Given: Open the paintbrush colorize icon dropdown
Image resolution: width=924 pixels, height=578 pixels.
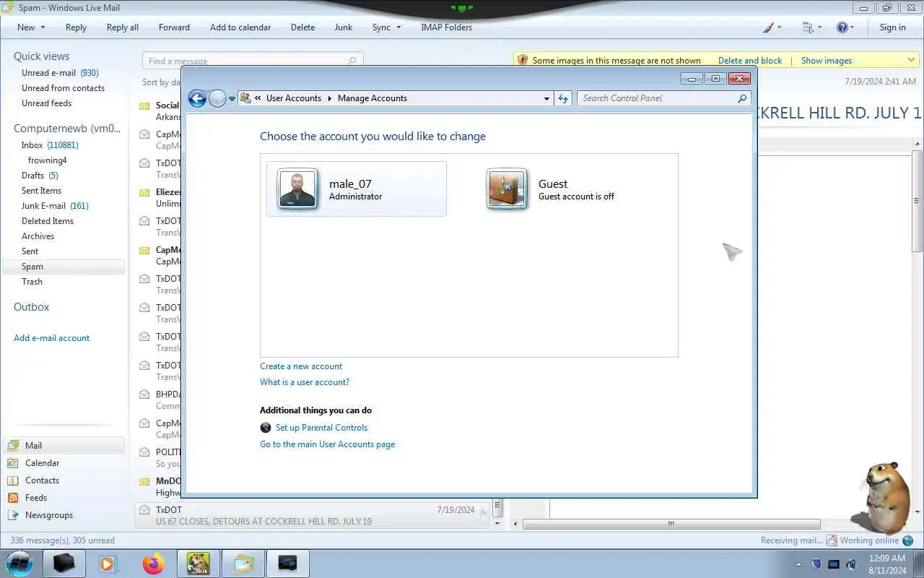Looking at the screenshot, I should pyautogui.click(x=772, y=27).
